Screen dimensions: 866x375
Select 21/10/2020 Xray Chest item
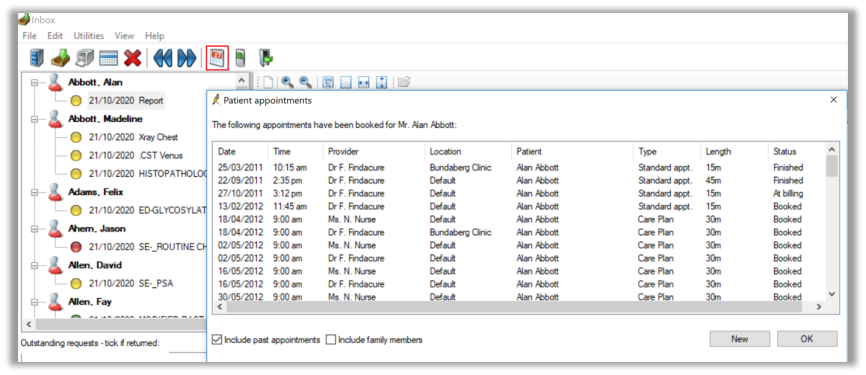[x=133, y=137]
